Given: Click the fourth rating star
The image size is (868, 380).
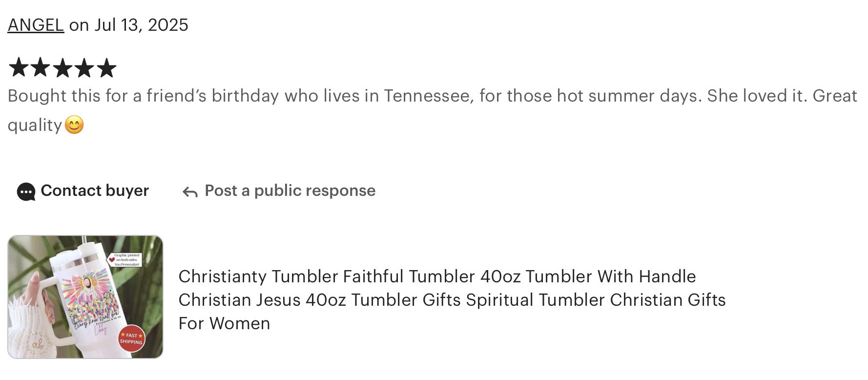Looking at the screenshot, I should pos(84,68).
